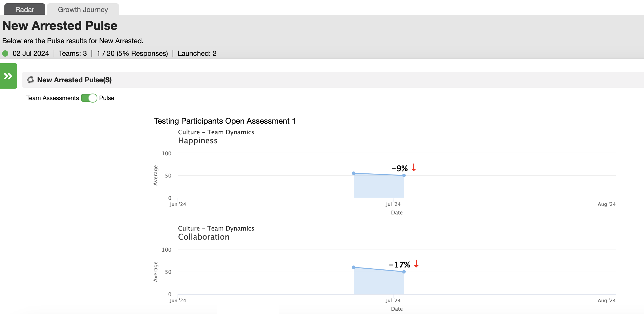Click the green status dot by 02 Jul 2024
Viewport: 644px width, 314px height.
(x=5, y=53)
